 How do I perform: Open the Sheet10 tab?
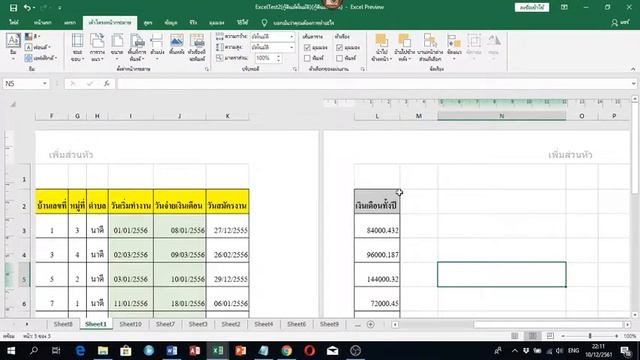coord(131,324)
